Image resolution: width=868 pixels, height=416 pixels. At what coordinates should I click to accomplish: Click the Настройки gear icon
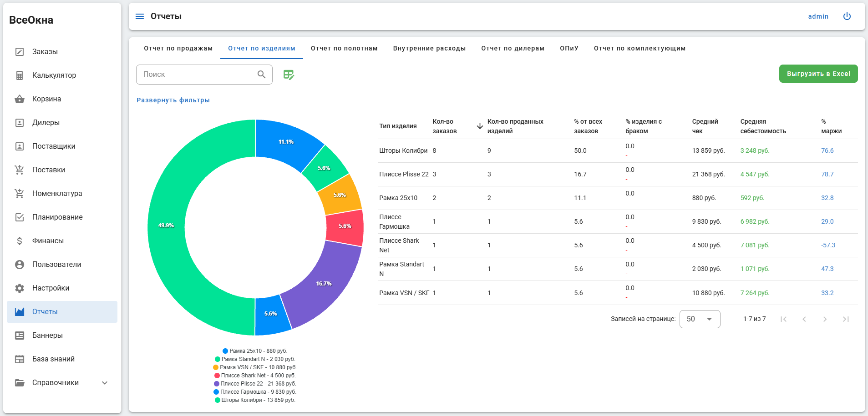coord(20,288)
